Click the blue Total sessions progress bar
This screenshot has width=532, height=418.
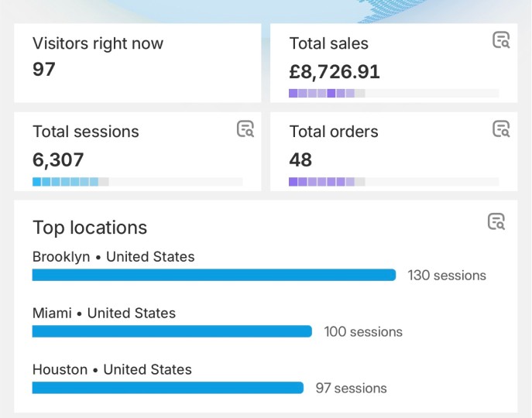(x=138, y=181)
